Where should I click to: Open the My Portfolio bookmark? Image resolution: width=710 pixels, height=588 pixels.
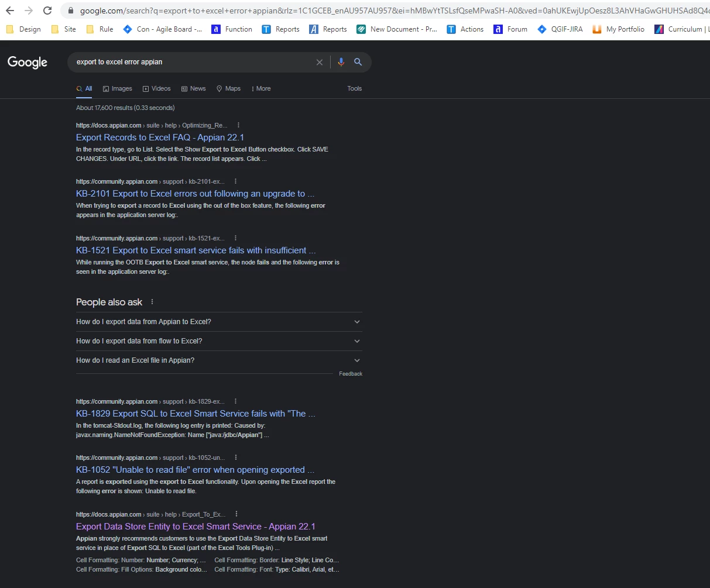point(619,29)
